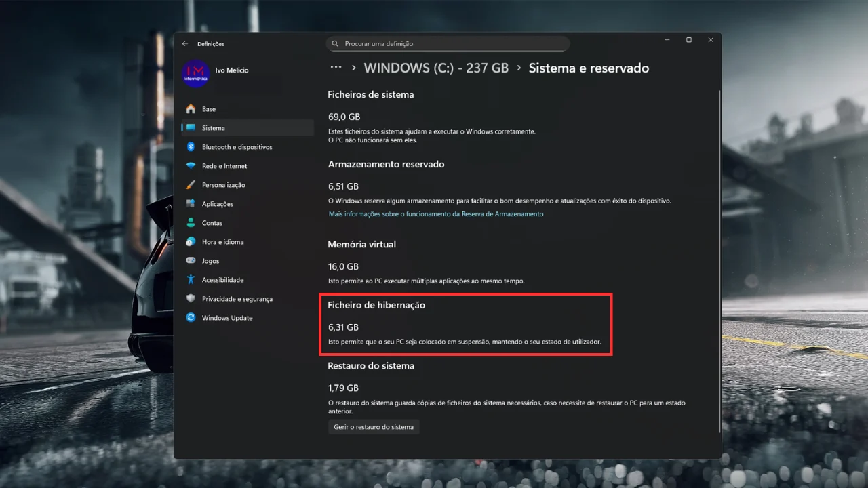Viewport: 868px width, 488px height.
Task: Go to Bluetooth e dispositivos label
Action: coord(237,147)
